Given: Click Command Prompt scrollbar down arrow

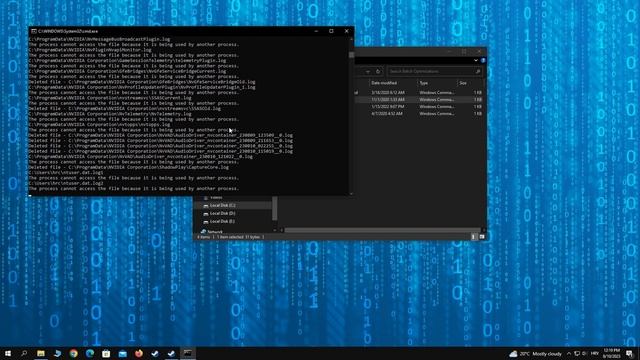Looking at the screenshot, I should [x=351, y=194].
